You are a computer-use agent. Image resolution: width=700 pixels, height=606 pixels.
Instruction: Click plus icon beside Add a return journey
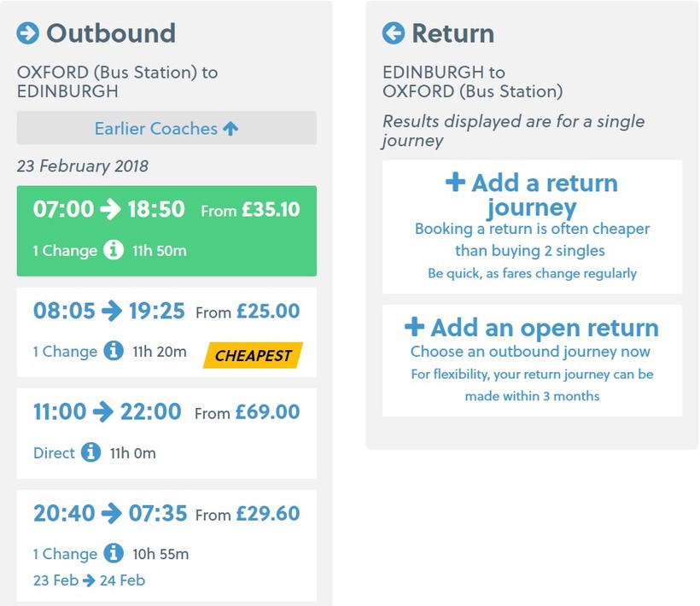456,183
